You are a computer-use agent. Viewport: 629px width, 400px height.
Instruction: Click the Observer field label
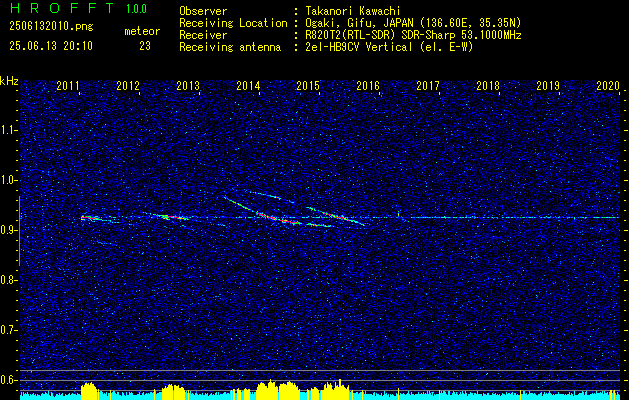pyautogui.click(x=203, y=11)
